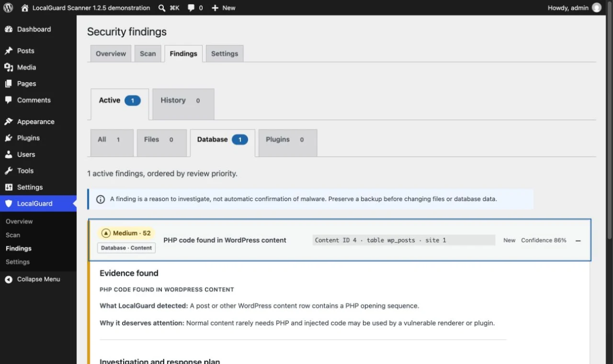Filter findings by Plugins tab
This screenshot has height=364, width=613.
pyautogui.click(x=288, y=143)
